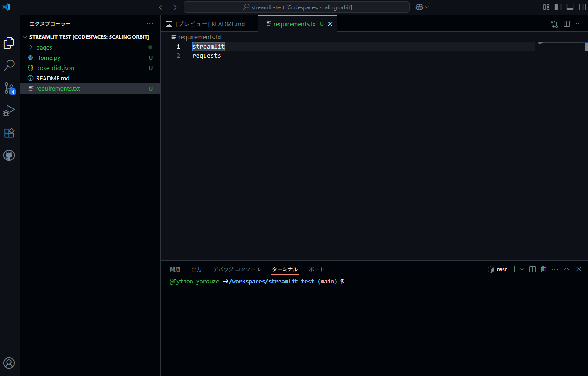
Task: Click the word requests on line 2
Action: 207,56
